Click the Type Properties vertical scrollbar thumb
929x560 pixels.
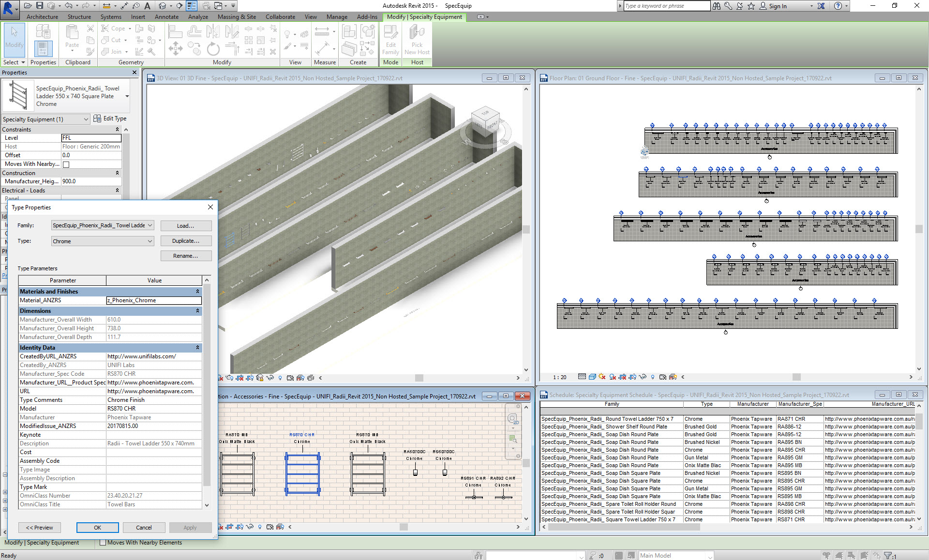(207, 384)
